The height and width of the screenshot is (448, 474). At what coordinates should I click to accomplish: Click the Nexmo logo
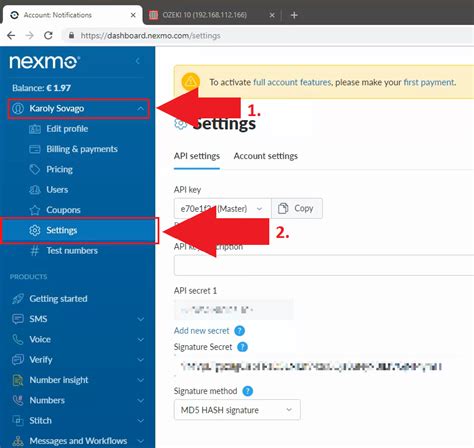(45, 62)
